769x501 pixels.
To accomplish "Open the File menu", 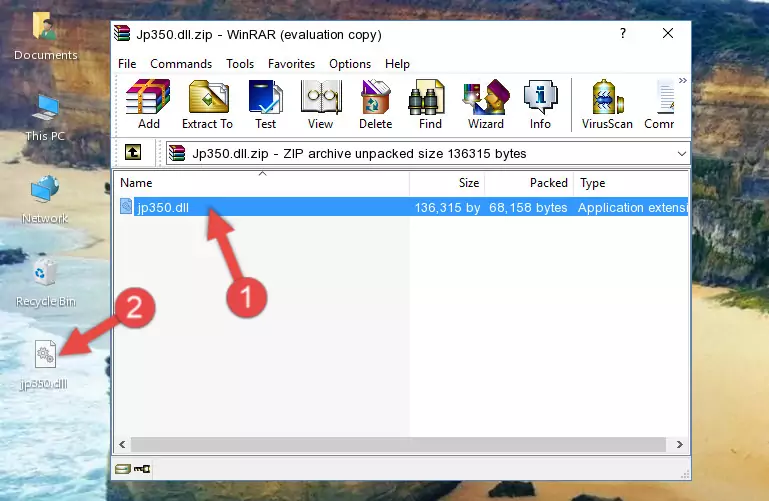I will [127, 64].
